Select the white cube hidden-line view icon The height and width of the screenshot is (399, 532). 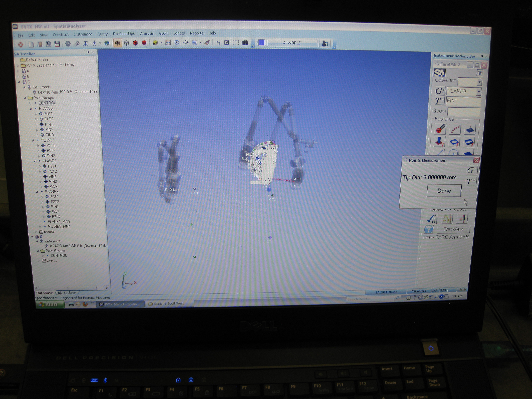[x=126, y=43]
